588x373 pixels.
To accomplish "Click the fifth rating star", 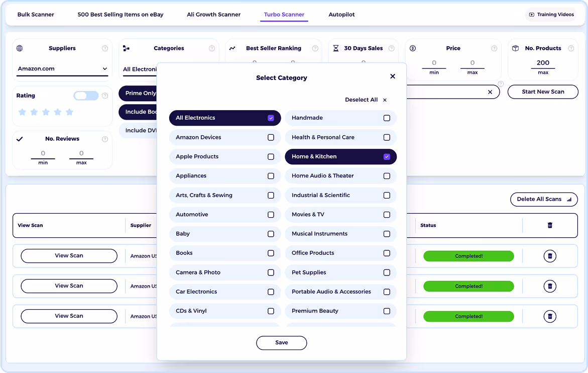I will tap(69, 112).
